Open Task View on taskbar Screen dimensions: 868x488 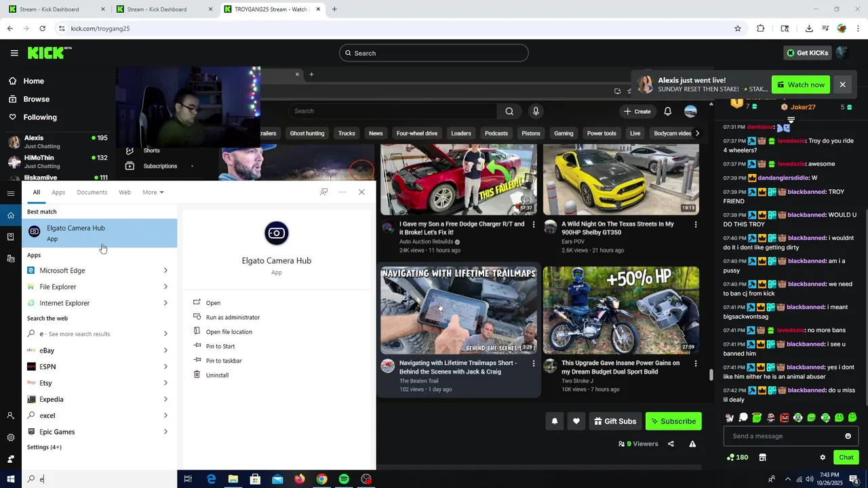(x=188, y=479)
